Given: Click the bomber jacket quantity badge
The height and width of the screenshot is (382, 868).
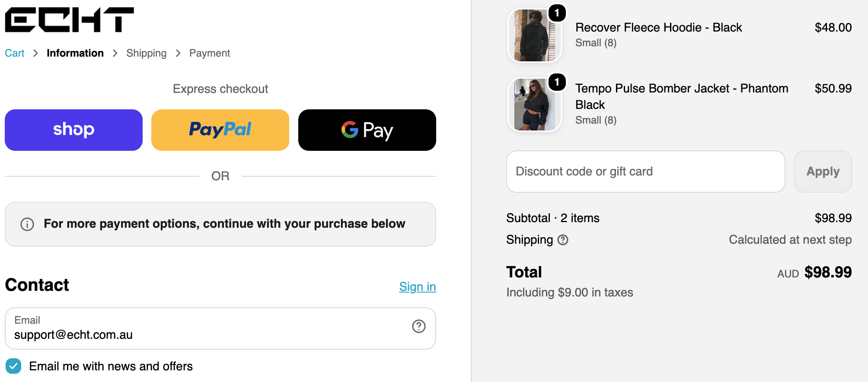Looking at the screenshot, I should 557,82.
